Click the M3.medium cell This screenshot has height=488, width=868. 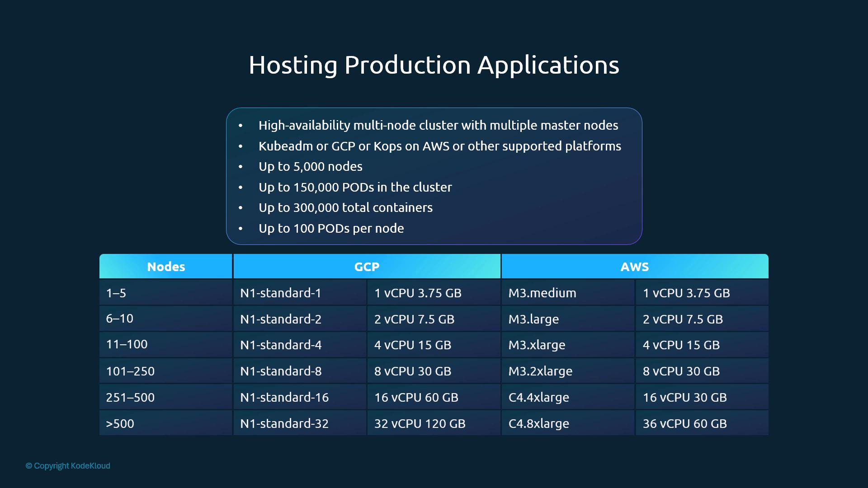tap(568, 292)
